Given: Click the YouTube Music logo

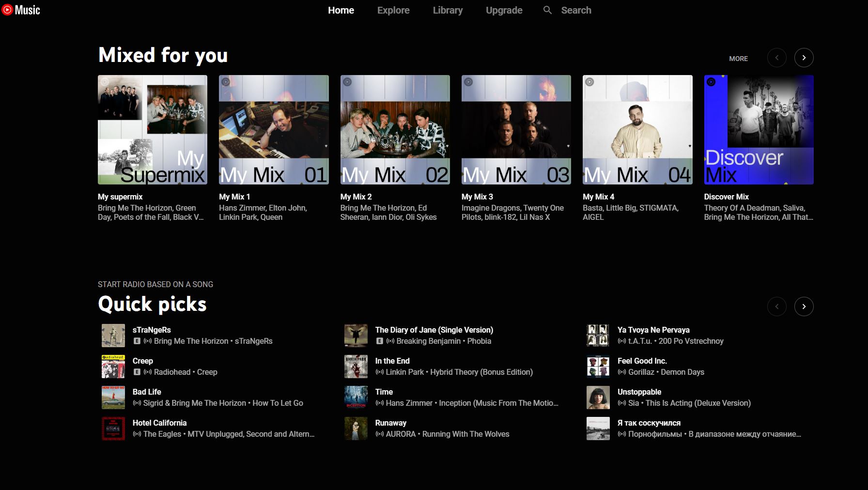Looking at the screenshot, I should tap(21, 10).
